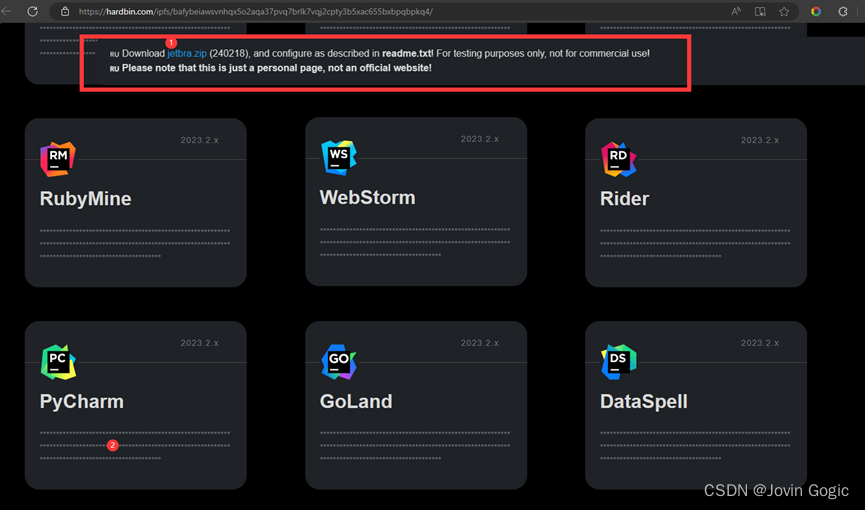The height and width of the screenshot is (510, 865).
Task: Copy the masked license key in WebStorm card
Action: pos(415,242)
